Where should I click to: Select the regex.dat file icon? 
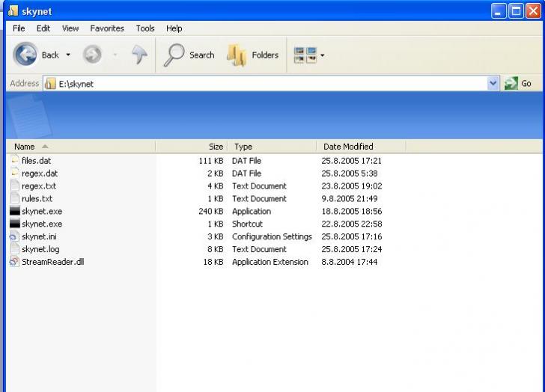tap(15, 173)
